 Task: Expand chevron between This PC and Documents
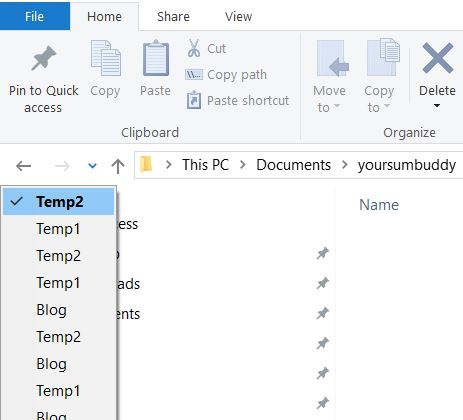click(x=243, y=165)
